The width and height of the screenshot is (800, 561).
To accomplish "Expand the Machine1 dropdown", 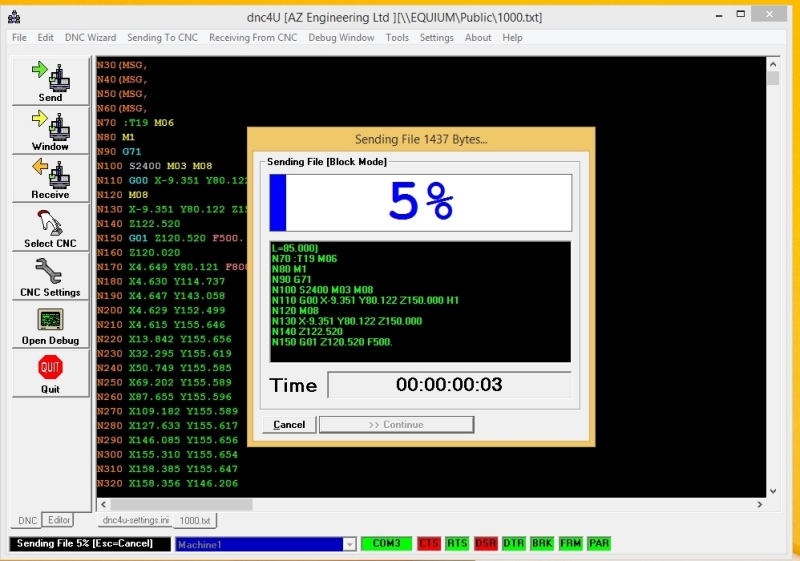I will click(349, 544).
